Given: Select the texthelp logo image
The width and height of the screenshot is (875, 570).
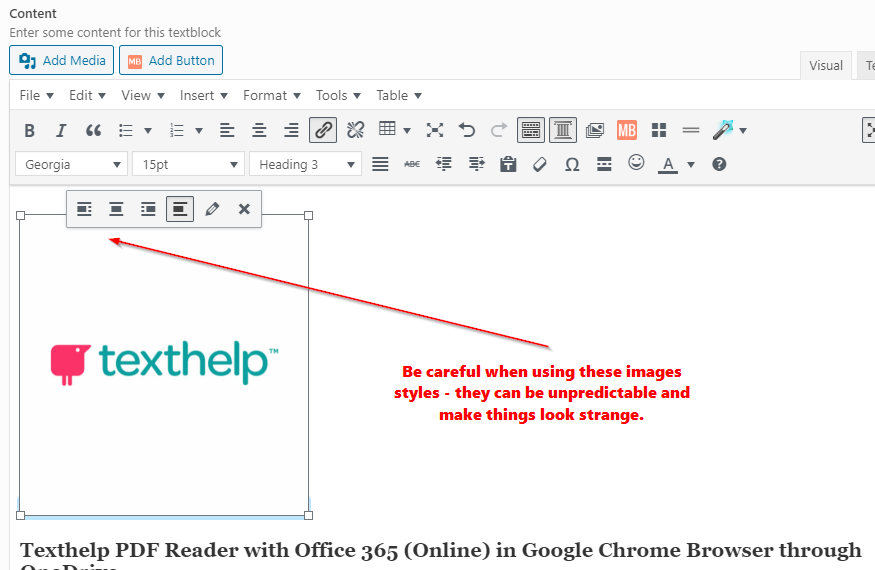Looking at the screenshot, I should [164, 363].
